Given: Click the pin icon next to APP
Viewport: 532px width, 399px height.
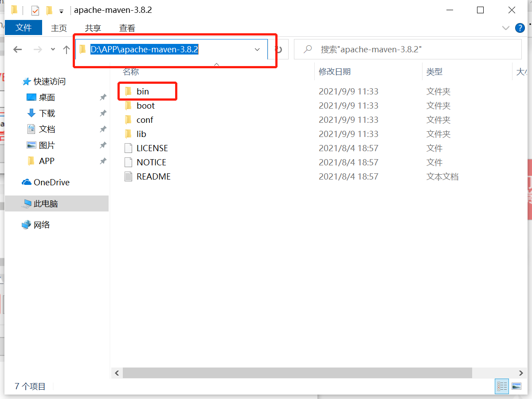Looking at the screenshot, I should [103, 161].
